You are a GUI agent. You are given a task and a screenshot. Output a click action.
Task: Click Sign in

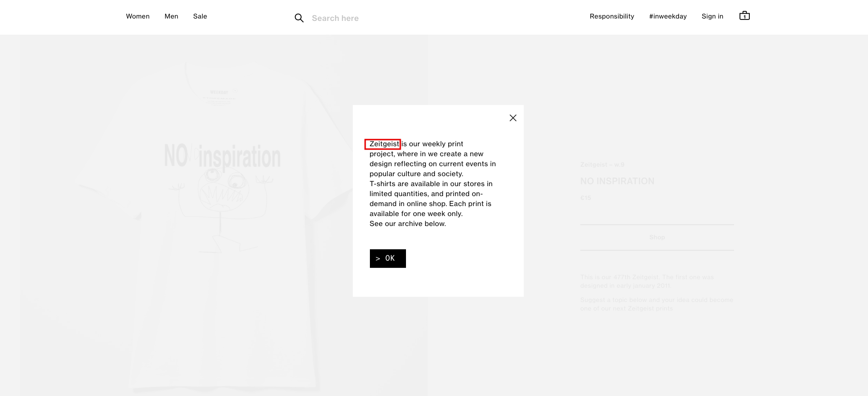(712, 16)
